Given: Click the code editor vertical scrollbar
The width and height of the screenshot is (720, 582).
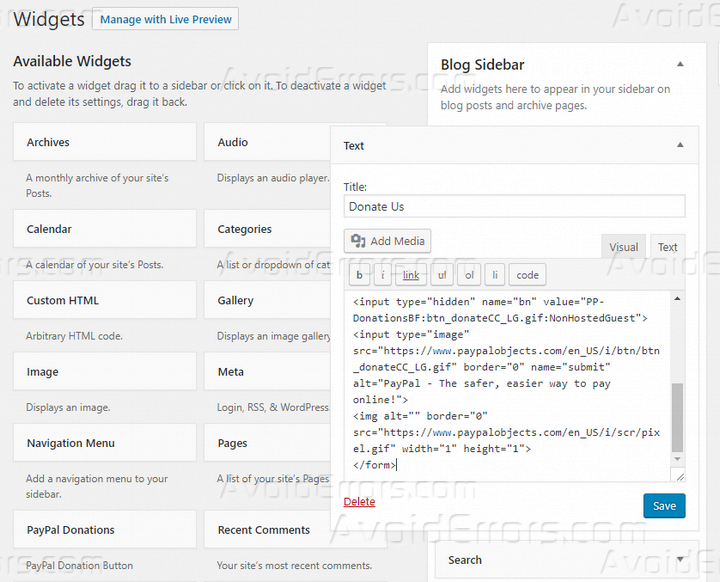Looking at the screenshot, I should (678, 415).
